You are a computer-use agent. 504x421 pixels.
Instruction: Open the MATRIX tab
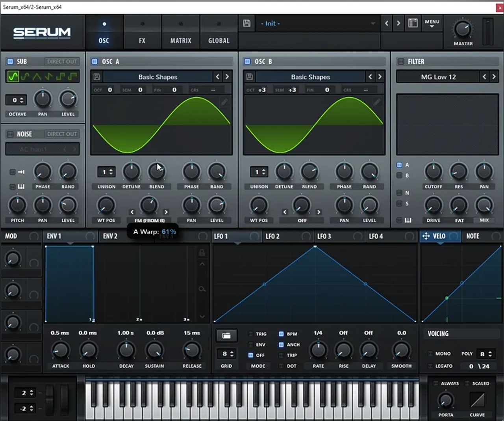[181, 32]
